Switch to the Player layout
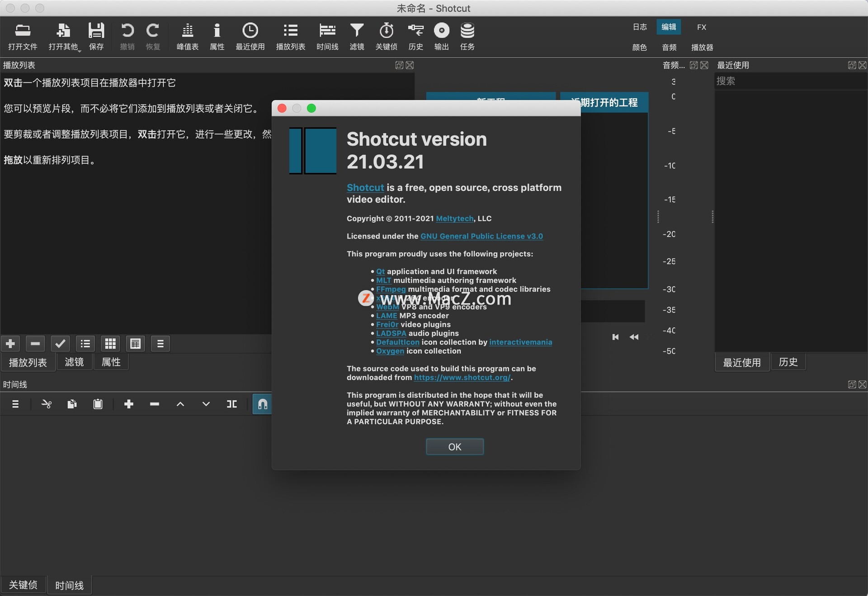This screenshot has width=868, height=596. pyautogui.click(x=702, y=47)
